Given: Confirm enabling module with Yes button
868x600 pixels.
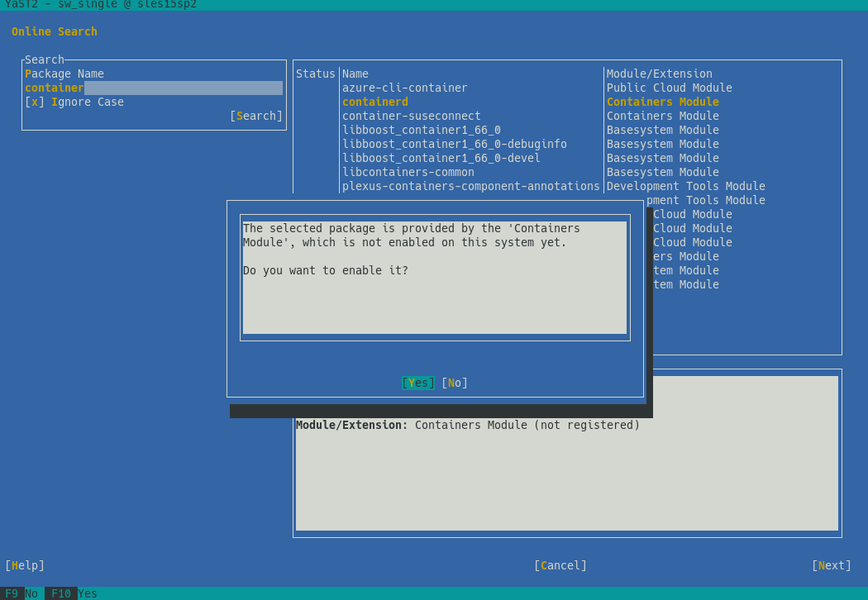Looking at the screenshot, I should pyautogui.click(x=417, y=383).
